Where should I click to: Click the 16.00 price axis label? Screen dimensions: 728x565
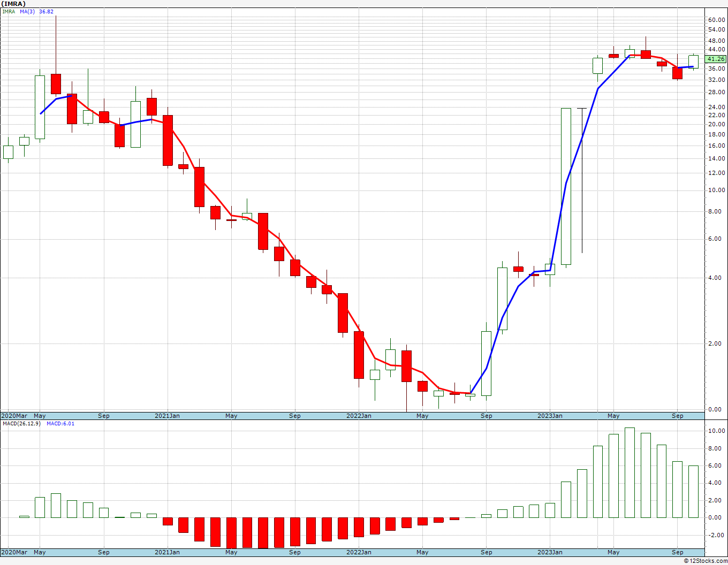716,146
